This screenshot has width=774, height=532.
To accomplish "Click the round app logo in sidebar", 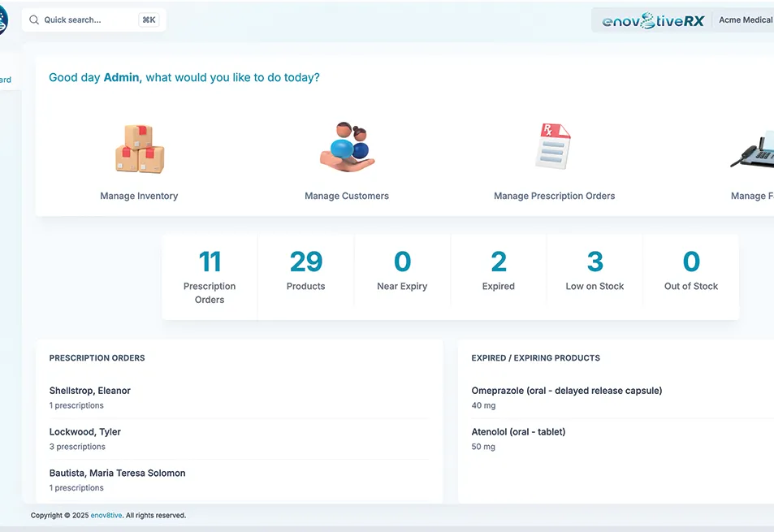I will [2, 20].
